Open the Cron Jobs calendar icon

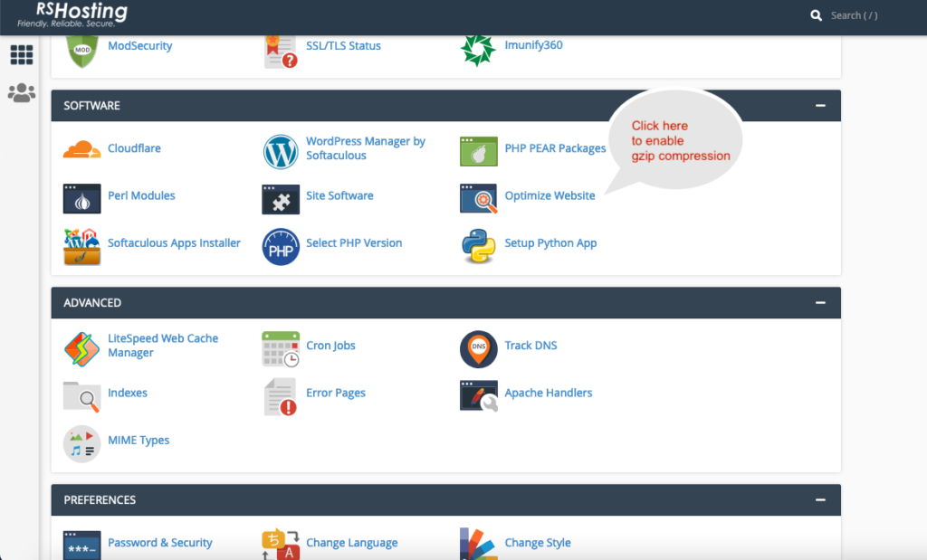pyautogui.click(x=281, y=348)
